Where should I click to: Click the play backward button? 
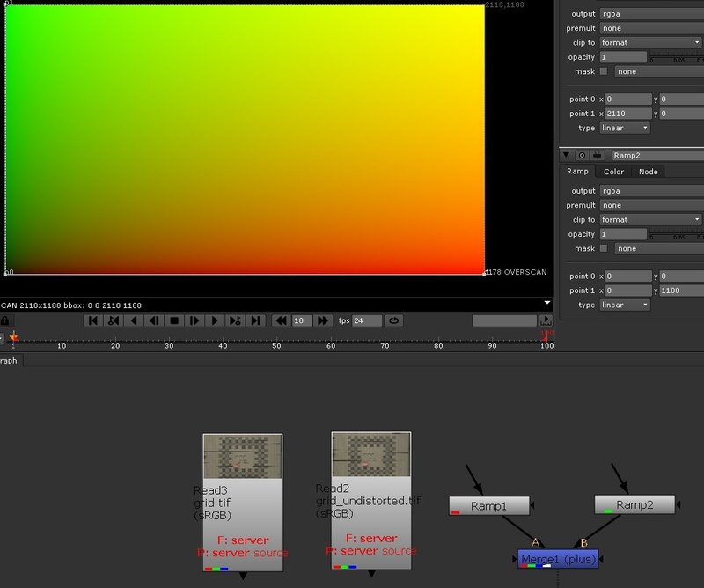134,320
